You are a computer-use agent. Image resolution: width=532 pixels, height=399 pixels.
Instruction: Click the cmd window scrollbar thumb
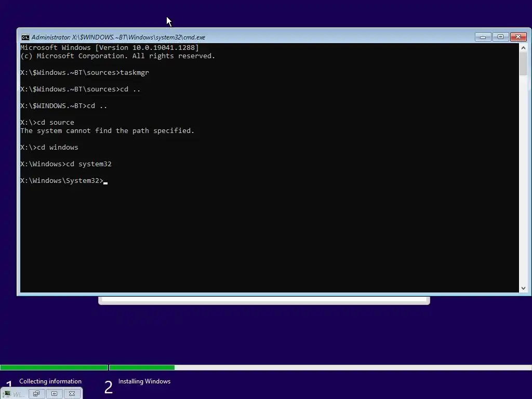click(523, 64)
